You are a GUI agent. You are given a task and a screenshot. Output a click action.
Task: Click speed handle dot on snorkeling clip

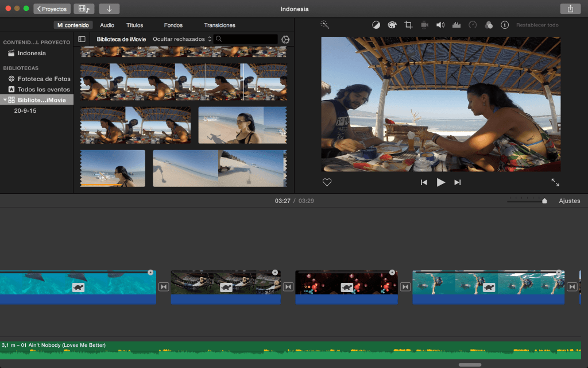coord(559,272)
